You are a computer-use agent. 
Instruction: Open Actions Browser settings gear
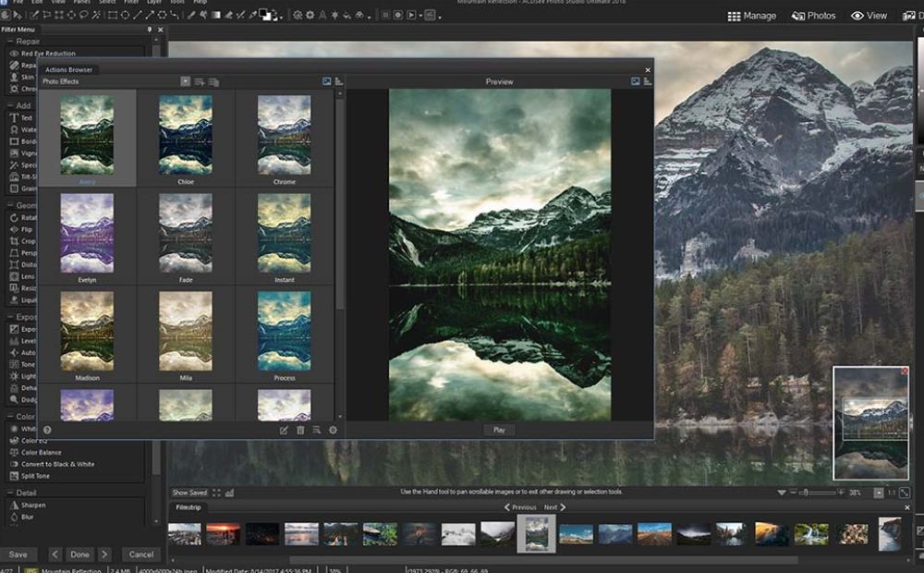333,431
